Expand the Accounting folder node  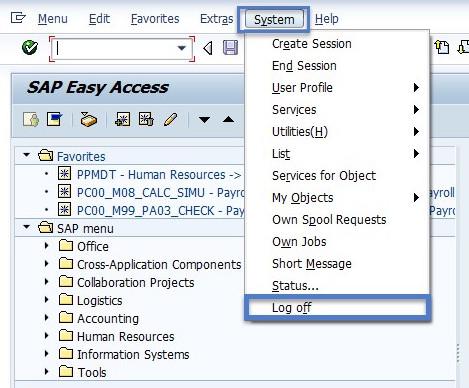click(x=47, y=318)
